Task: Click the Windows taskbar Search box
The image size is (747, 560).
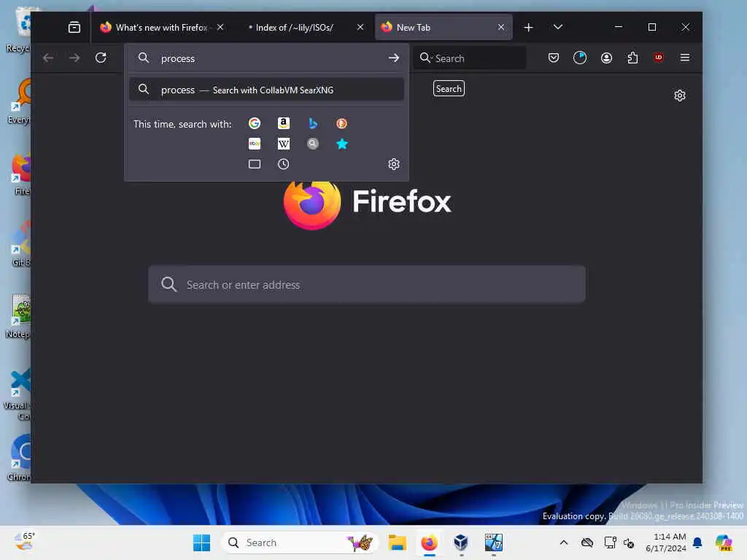Action: (299, 542)
